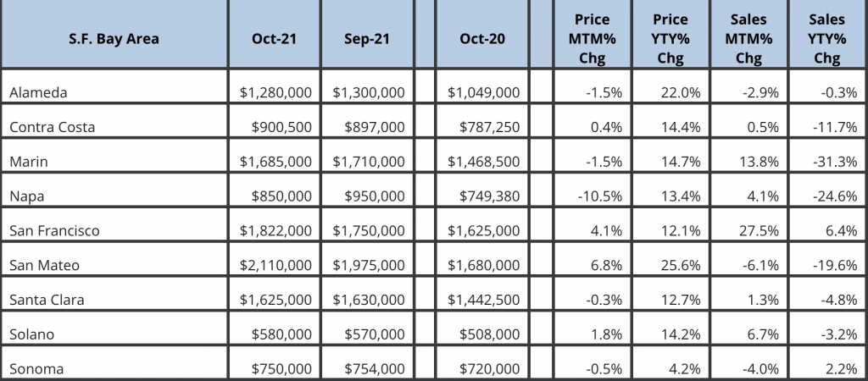Viewport: 868px width, 381px height.
Task: Click the Marin row label
Action: pyautogui.click(x=27, y=161)
